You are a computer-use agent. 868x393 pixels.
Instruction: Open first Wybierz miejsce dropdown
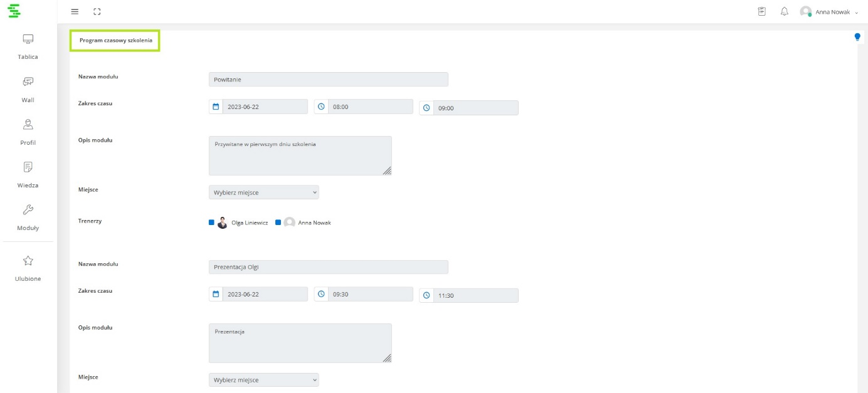point(263,192)
